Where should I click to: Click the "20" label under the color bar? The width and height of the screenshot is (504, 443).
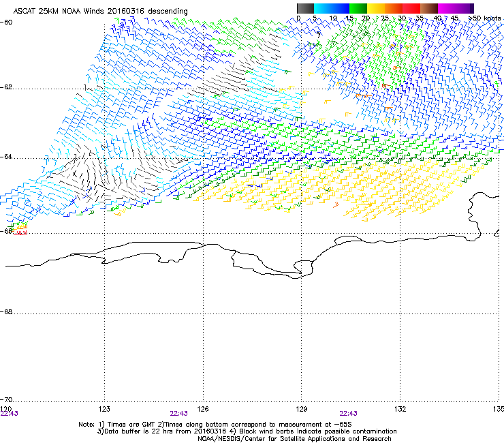tap(366, 18)
